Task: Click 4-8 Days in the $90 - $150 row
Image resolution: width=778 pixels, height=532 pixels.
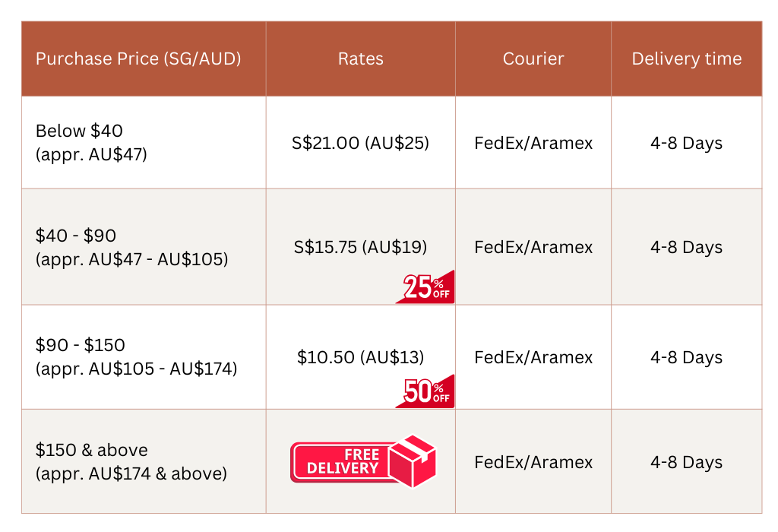Action: pos(687,357)
